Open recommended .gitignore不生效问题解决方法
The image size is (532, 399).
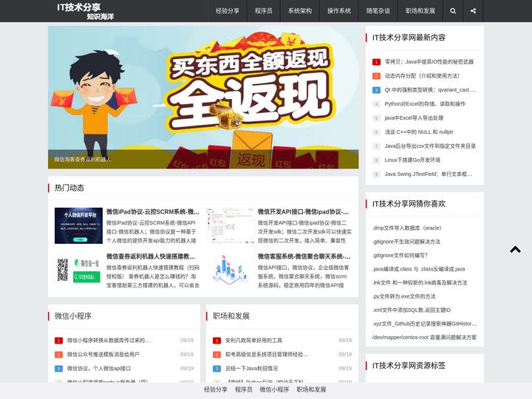pos(406,242)
